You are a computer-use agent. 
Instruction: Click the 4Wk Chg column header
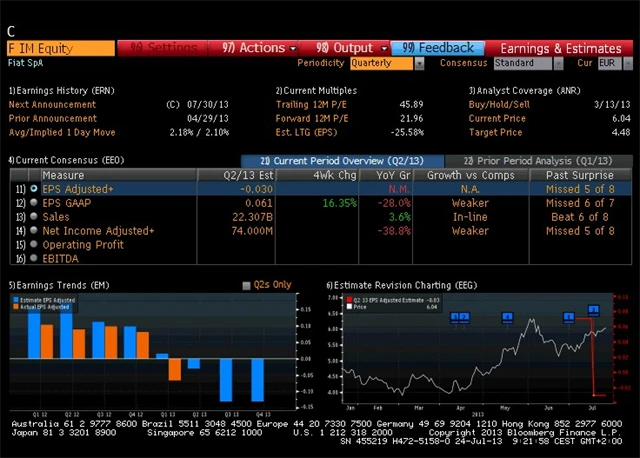[x=317, y=175]
